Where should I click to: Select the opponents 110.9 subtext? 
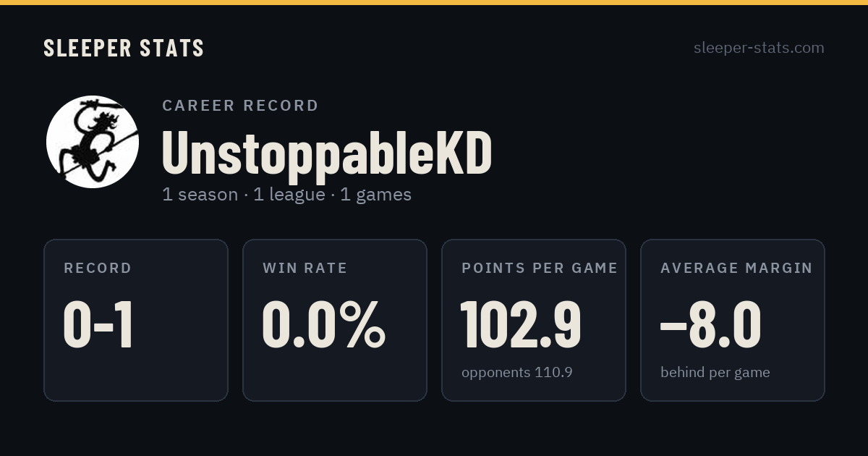(517, 373)
